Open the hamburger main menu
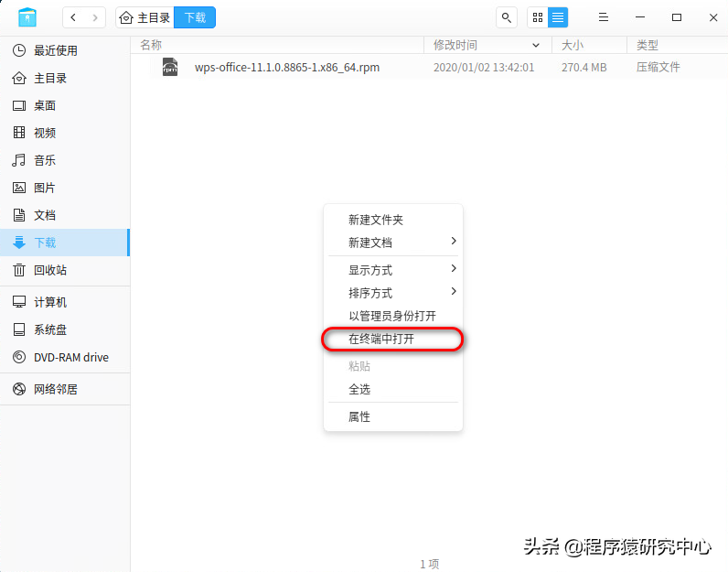The height and width of the screenshot is (572, 728). click(603, 17)
